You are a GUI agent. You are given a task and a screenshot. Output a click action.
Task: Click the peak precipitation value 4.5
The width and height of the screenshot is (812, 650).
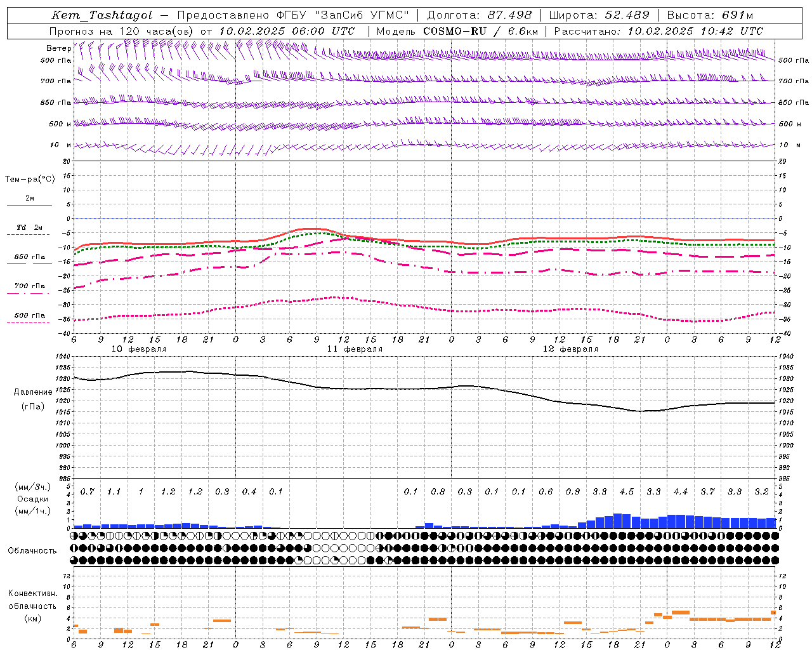coord(627,492)
